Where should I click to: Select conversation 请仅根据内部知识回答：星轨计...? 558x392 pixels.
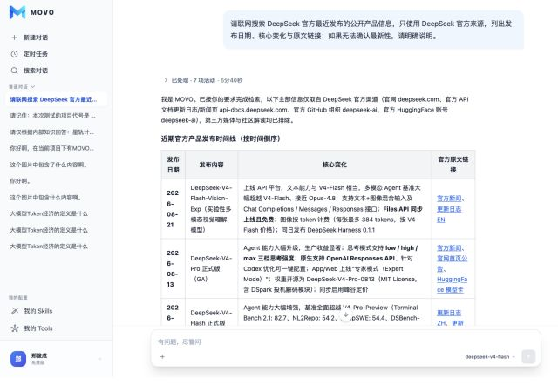coord(56,132)
